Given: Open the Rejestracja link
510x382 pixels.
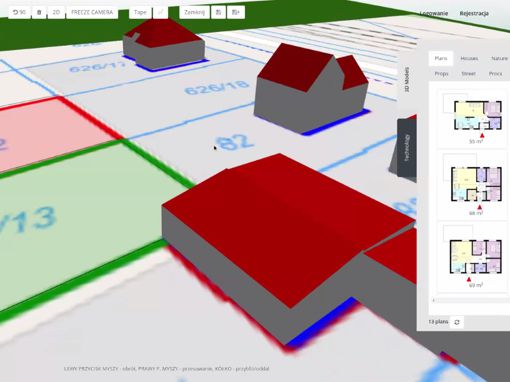Looking at the screenshot, I should (x=474, y=14).
